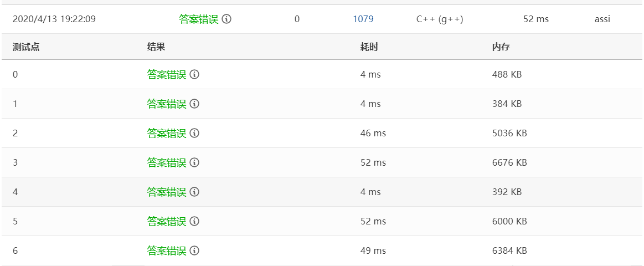
Task: Click the C++ (g++) compiler text
Action: 440,19
